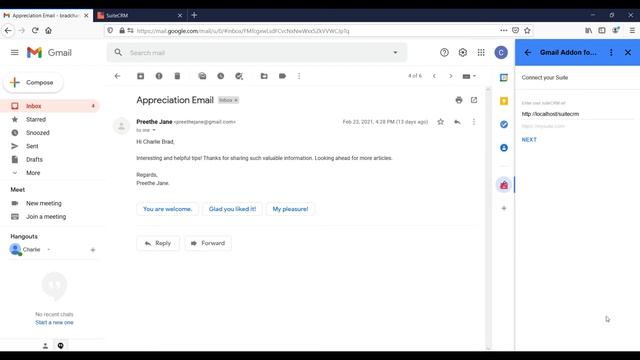This screenshot has width=640, height=360.
Task: Open the Sent folder
Action: (x=32, y=146)
